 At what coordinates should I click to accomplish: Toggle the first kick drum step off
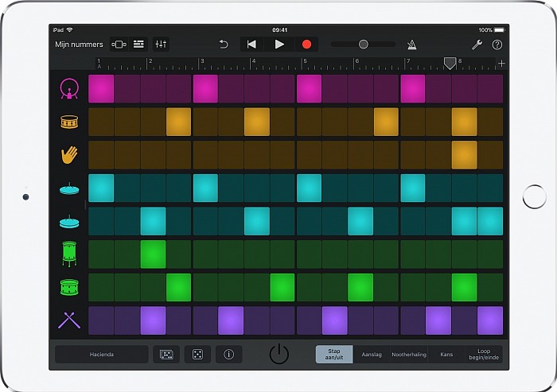(101, 89)
